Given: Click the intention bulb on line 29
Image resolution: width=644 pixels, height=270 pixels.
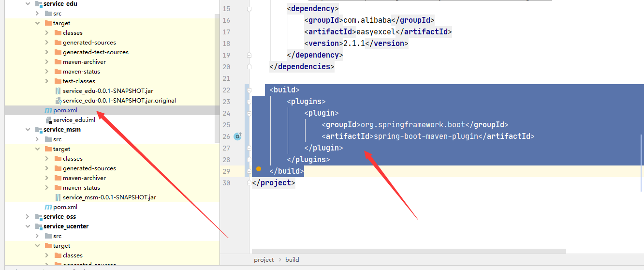Looking at the screenshot, I should click(259, 169).
